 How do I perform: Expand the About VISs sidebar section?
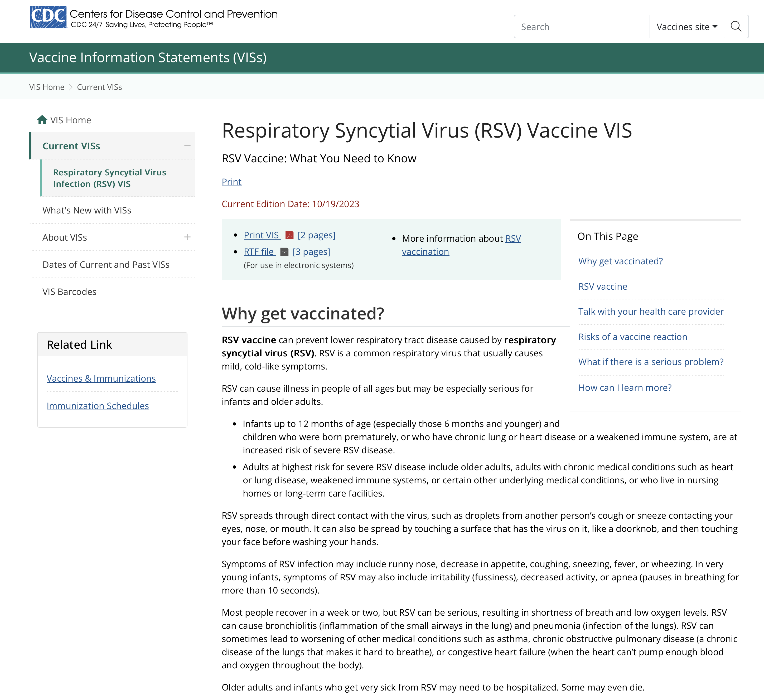[x=187, y=237]
